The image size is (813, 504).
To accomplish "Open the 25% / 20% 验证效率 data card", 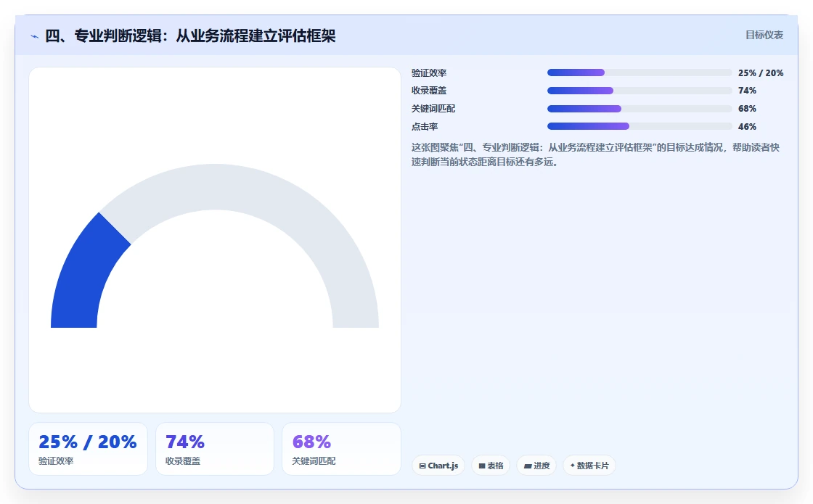I will click(x=88, y=449).
